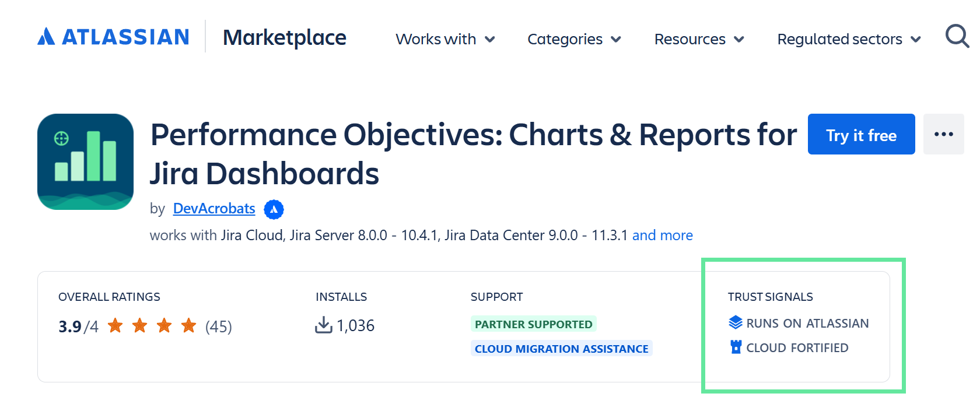Click the Overall Ratings heading
Screen dimensions: 980x418
coord(109,297)
